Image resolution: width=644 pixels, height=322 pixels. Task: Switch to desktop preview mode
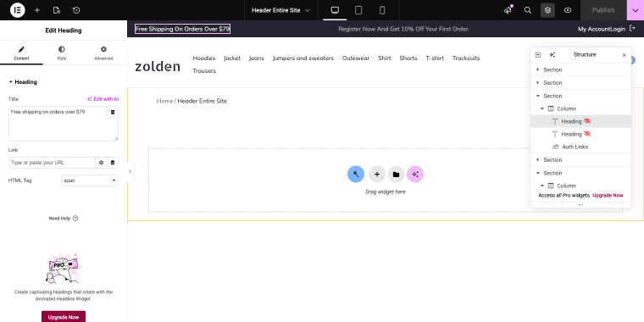(335, 10)
